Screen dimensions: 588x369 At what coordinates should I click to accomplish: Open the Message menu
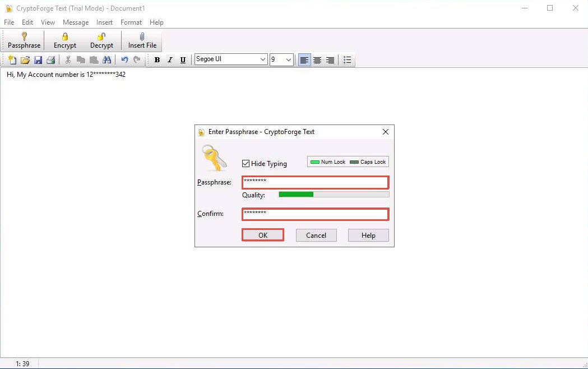tap(76, 22)
